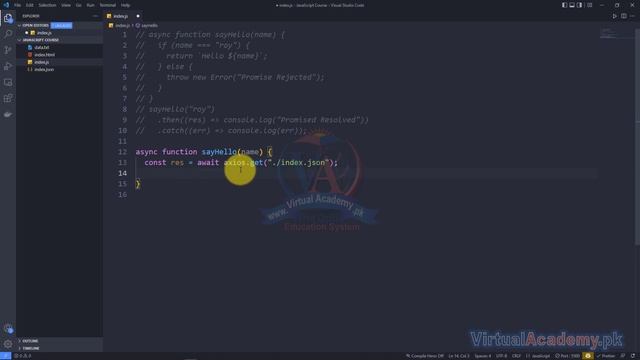
Task: Open the Go menu
Action: coord(79,5)
